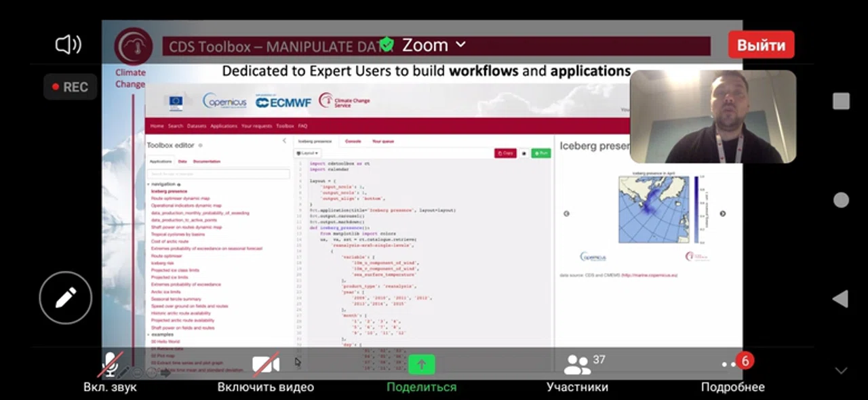This screenshot has height=400, width=868.
Task: Tap the down chevron by navigation bar
Action: [x=842, y=371]
